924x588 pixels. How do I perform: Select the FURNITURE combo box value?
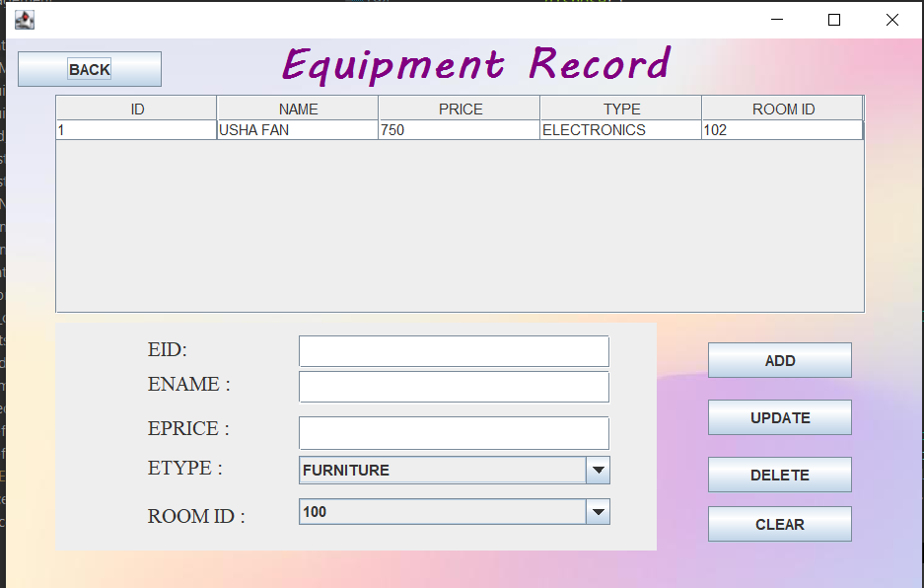[x=443, y=470]
